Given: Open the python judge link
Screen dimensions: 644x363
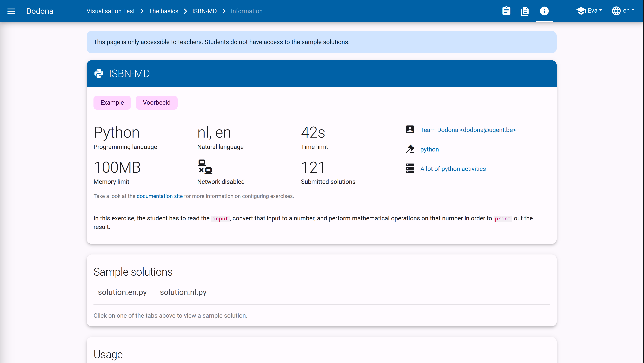Looking at the screenshot, I should (430, 149).
